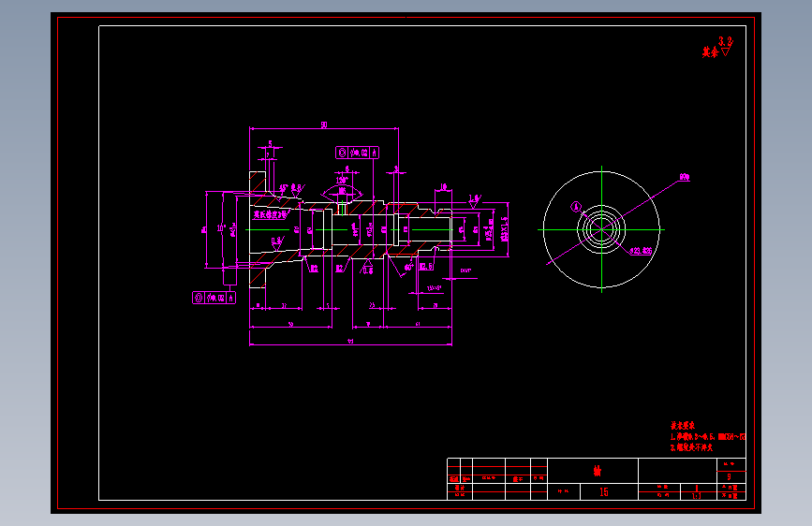Click the "M33X1.5" thread dimension
Image resolution: width=812 pixels, height=526 pixels.
pyautogui.click(x=505, y=228)
